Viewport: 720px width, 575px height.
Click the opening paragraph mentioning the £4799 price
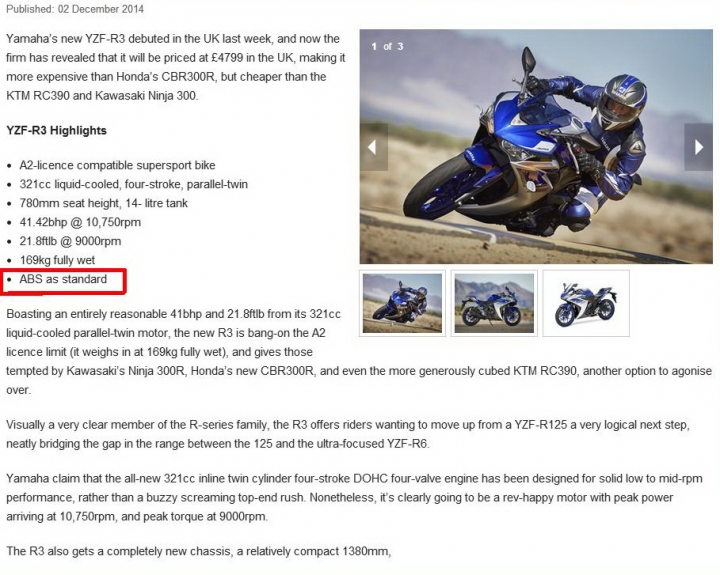(x=176, y=67)
